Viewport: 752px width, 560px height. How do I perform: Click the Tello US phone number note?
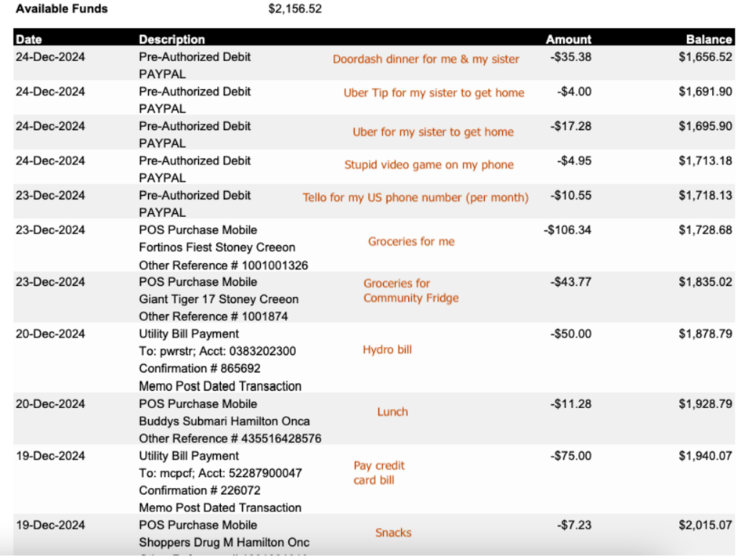pos(415,198)
